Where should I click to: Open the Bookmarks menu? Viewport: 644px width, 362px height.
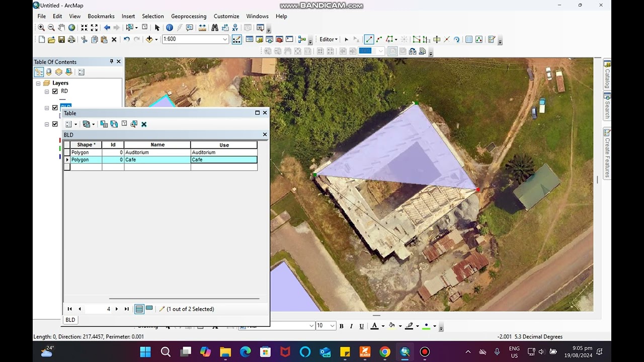101,16
